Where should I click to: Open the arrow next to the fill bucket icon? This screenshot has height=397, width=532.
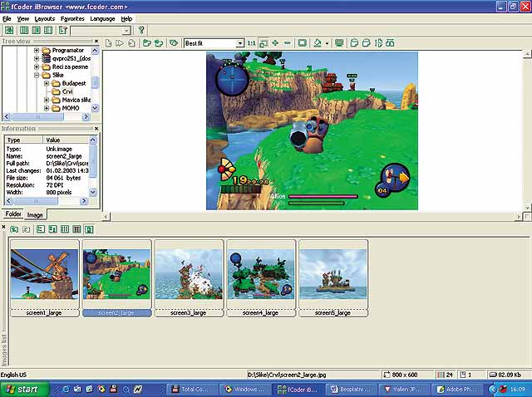click(x=327, y=43)
